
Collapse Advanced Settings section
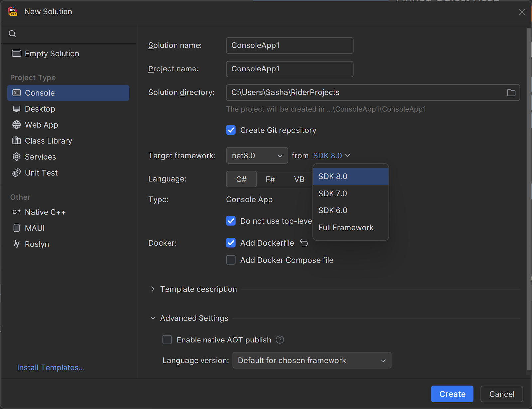pyautogui.click(x=153, y=318)
